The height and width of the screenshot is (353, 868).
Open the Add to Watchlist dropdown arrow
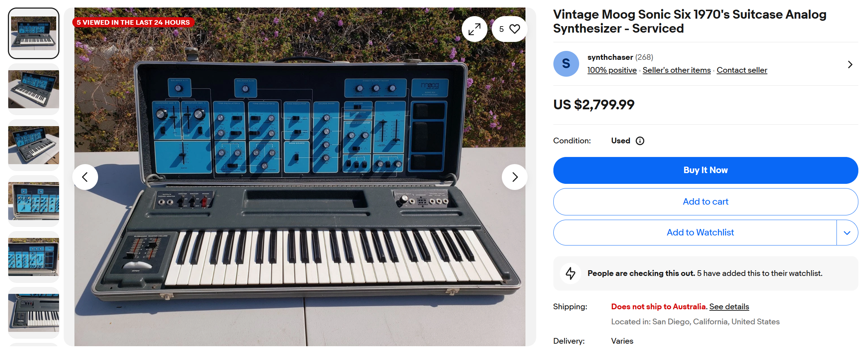847,233
